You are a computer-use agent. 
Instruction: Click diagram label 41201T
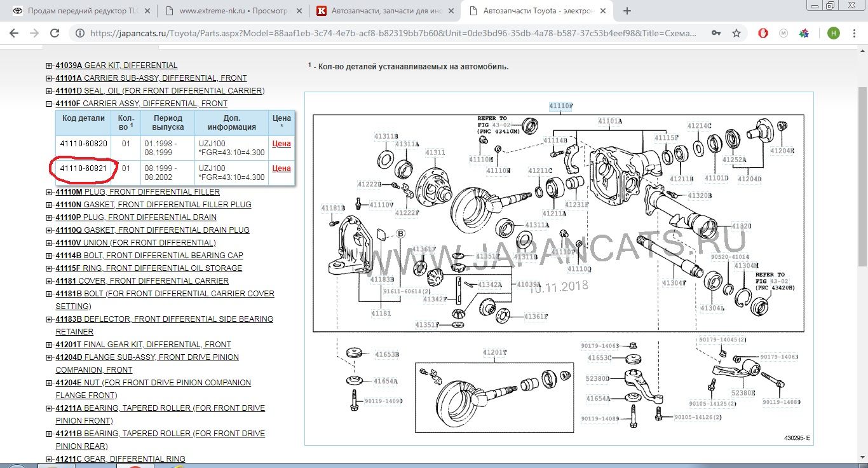pyautogui.click(x=495, y=352)
